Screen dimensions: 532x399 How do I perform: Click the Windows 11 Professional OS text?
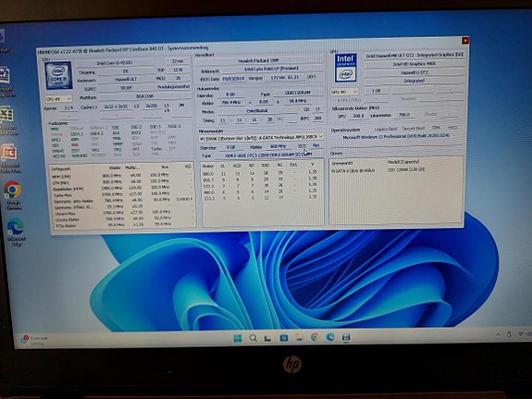coord(396,136)
